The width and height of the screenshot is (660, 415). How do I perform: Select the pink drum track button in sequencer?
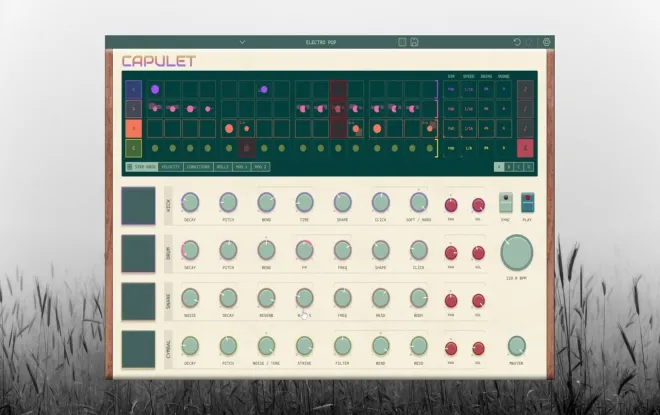[x=134, y=109]
